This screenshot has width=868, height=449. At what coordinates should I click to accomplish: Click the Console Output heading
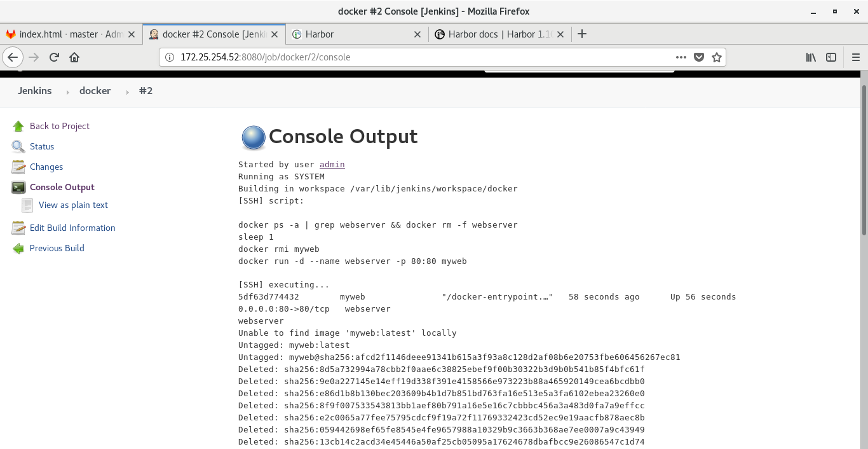[343, 136]
